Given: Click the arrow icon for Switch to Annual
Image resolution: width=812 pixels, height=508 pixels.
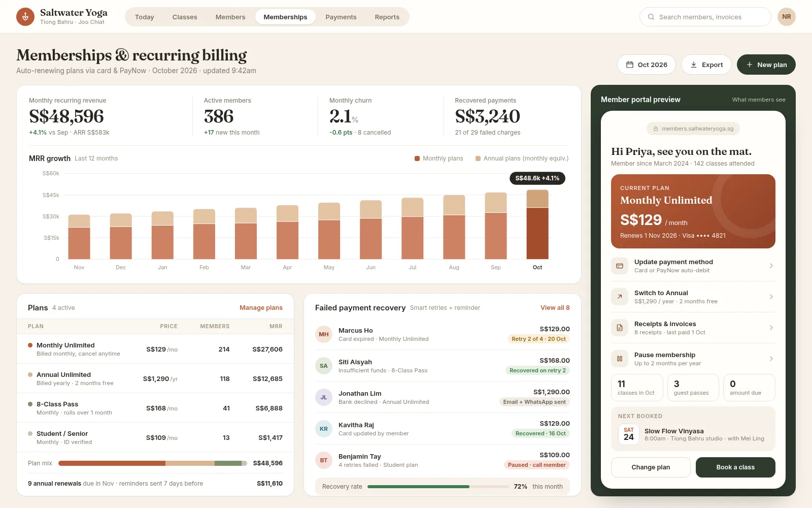Looking at the screenshot, I should (620, 297).
